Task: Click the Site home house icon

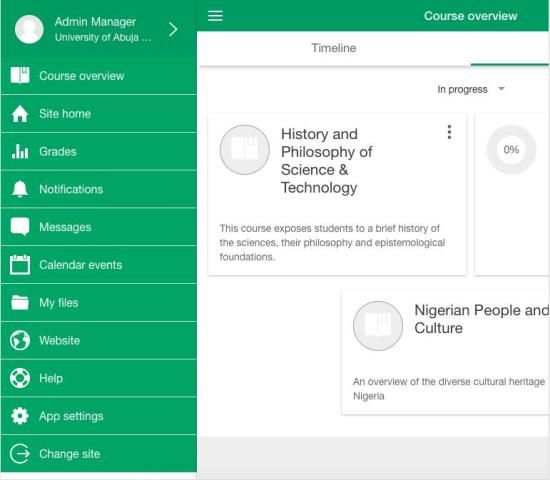Action: (20, 114)
